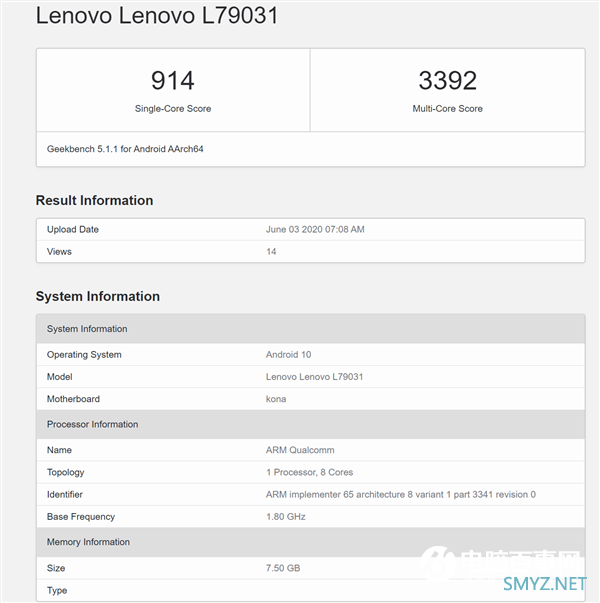Select the value '1 Processor, 8 Cores'
The width and height of the screenshot is (600, 603).
tap(310, 472)
